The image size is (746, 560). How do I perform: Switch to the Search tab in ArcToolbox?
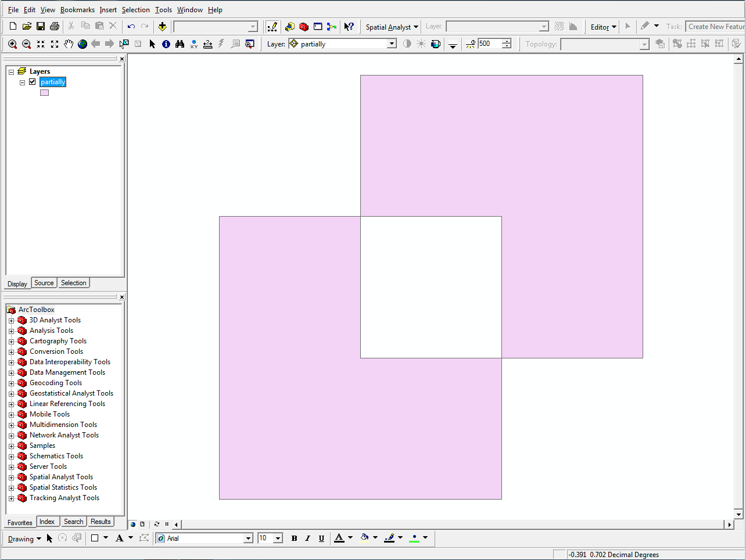tap(74, 522)
